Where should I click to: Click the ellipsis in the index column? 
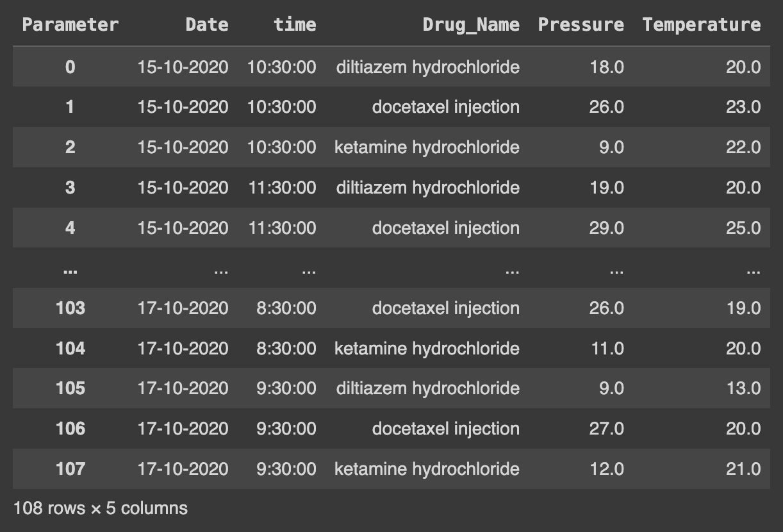coord(70,270)
